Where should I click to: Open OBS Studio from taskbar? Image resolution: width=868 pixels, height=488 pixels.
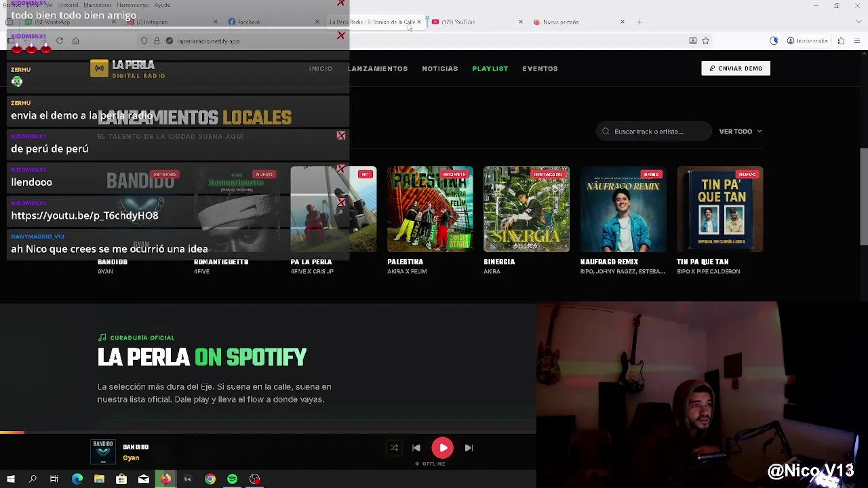click(x=255, y=479)
